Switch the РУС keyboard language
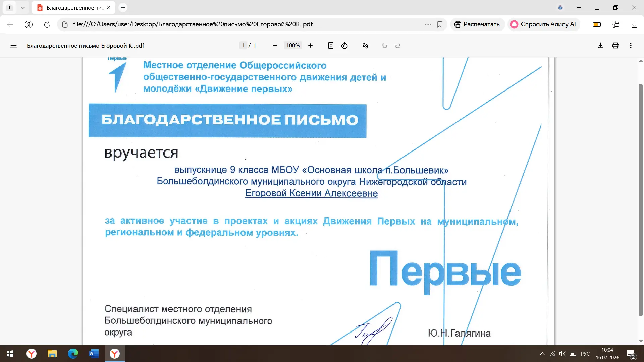Screen dimensions: 644x362 (585, 354)
